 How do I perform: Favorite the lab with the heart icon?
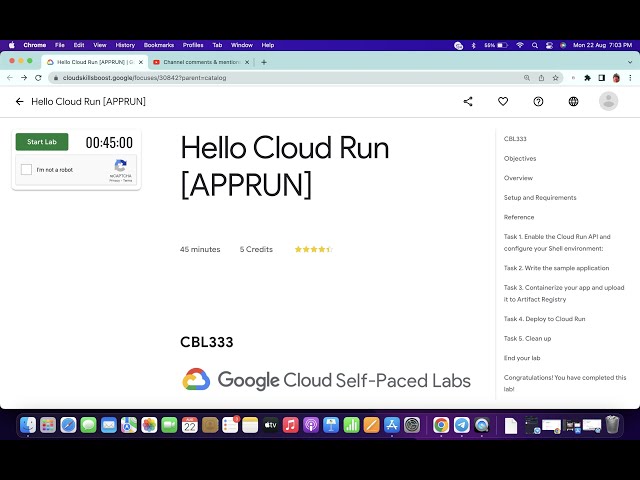pyautogui.click(x=503, y=102)
